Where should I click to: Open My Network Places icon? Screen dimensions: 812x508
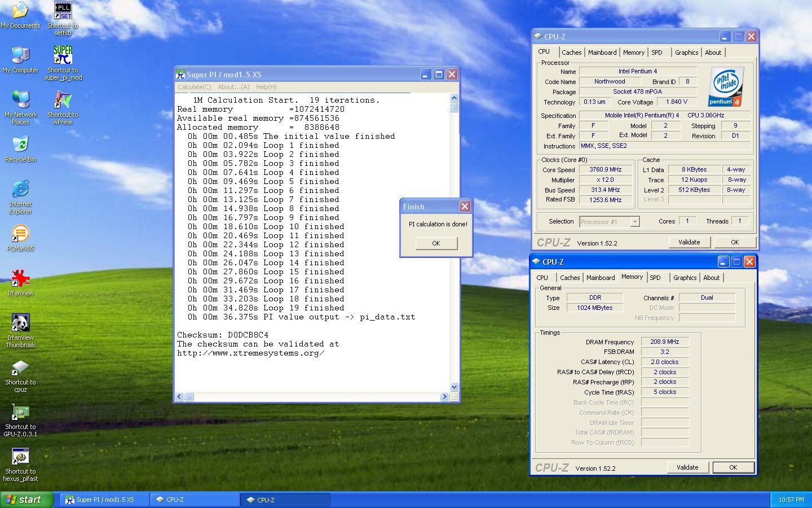pos(20,107)
